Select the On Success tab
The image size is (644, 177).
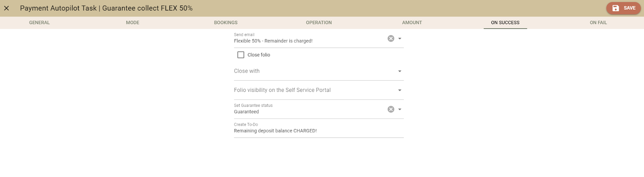point(505,23)
